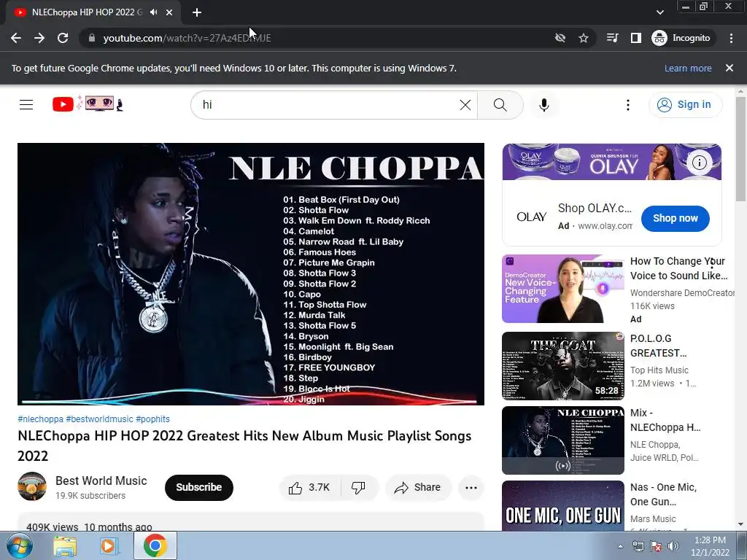Image resolution: width=747 pixels, height=560 pixels.
Task: Click the address bar URL
Action: tap(187, 38)
